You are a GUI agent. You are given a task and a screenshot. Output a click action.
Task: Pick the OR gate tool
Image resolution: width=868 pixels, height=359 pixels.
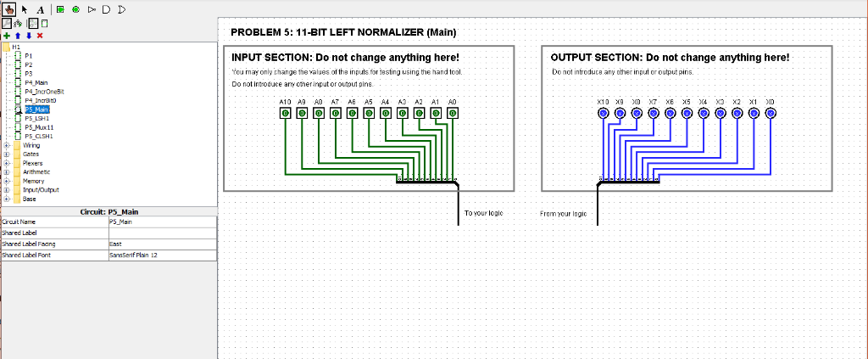click(x=122, y=9)
